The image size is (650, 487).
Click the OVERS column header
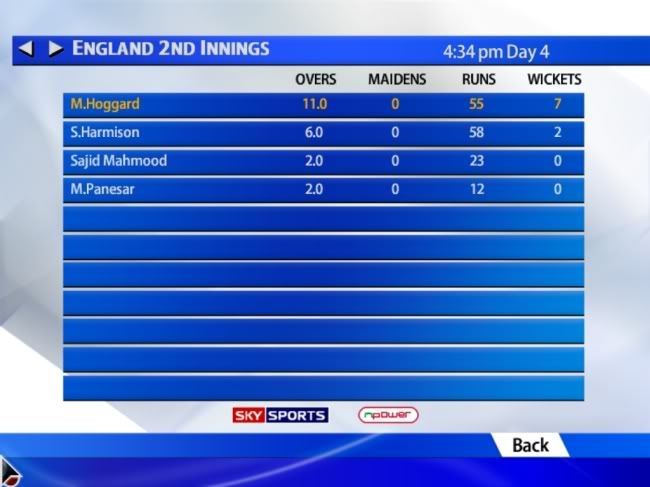[x=315, y=79]
